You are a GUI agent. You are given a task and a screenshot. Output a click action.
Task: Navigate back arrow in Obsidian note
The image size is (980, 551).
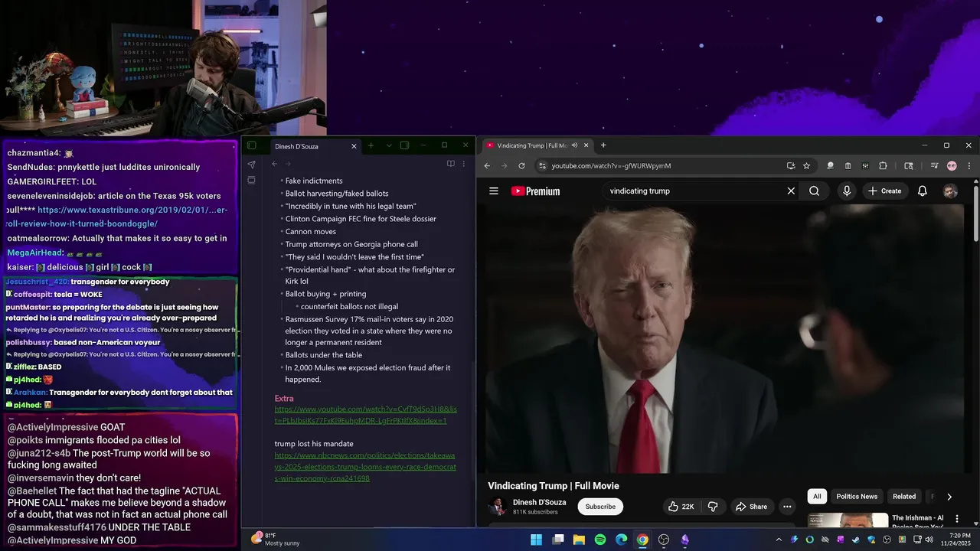(x=274, y=164)
